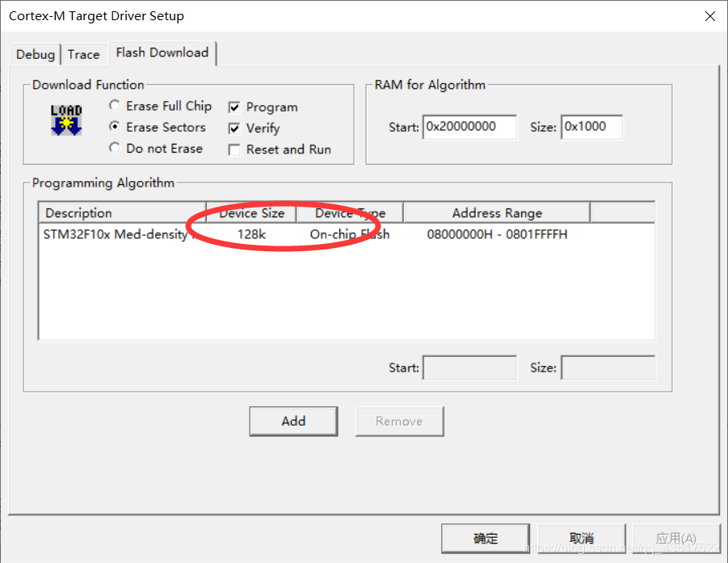The height and width of the screenshot is (563, 728).
Task: Click the Address Range column header
Action: click(497, 213)
